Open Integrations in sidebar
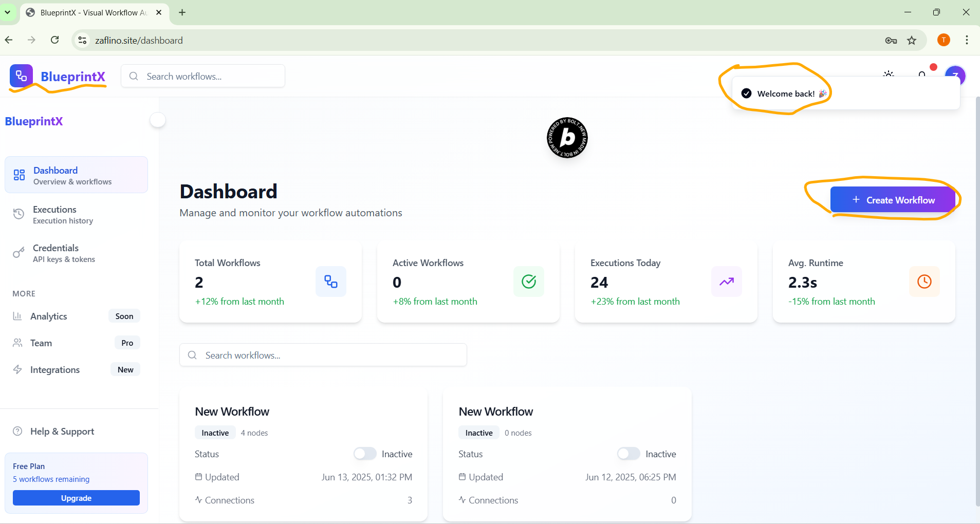Screen dimensions: 980x524 pyautogui.click(x=76, y=369)
